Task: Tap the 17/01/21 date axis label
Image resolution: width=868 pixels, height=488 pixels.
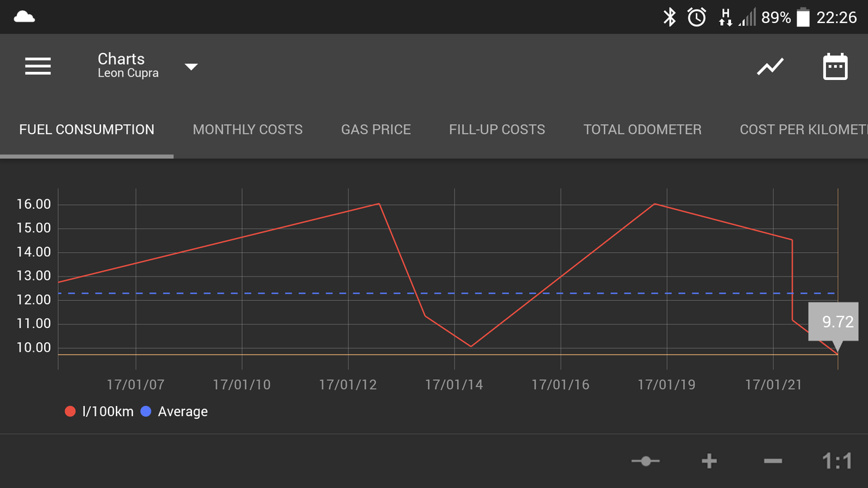Action: click(773, 385)
